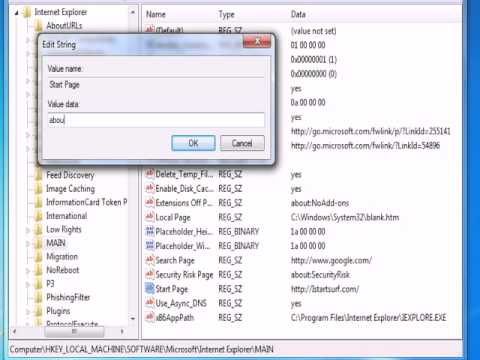Select the Feed Discovery tree label

(70, 175)
